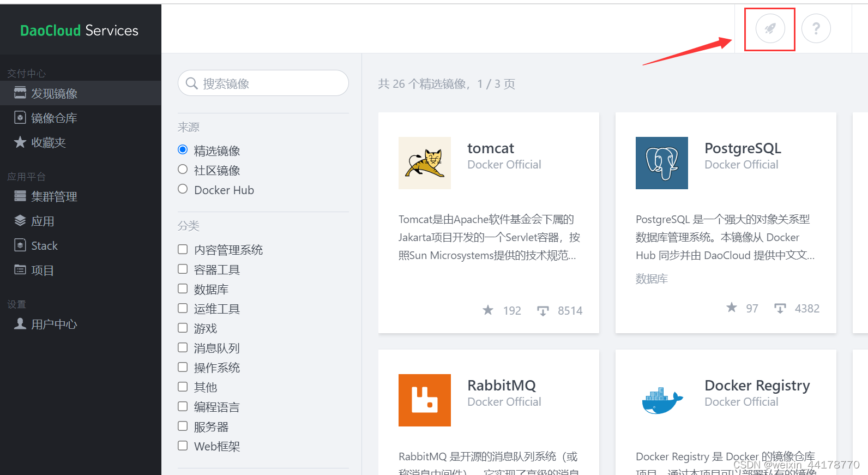Check the Web框架 category checkbox
868x475 pixels.
[183, 446]
